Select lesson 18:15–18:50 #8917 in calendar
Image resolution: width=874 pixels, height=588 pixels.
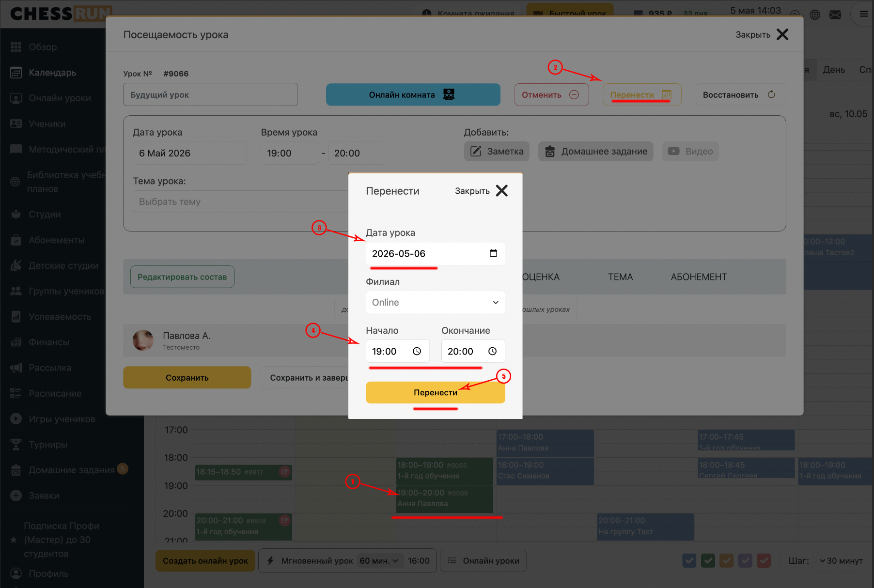[x=243, y=472]
